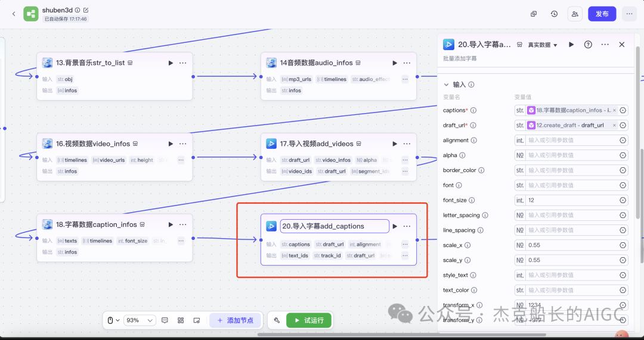Click the 添加节点 add node button
Viewport: 644px width, 340px height.
[x=236, y=320]
